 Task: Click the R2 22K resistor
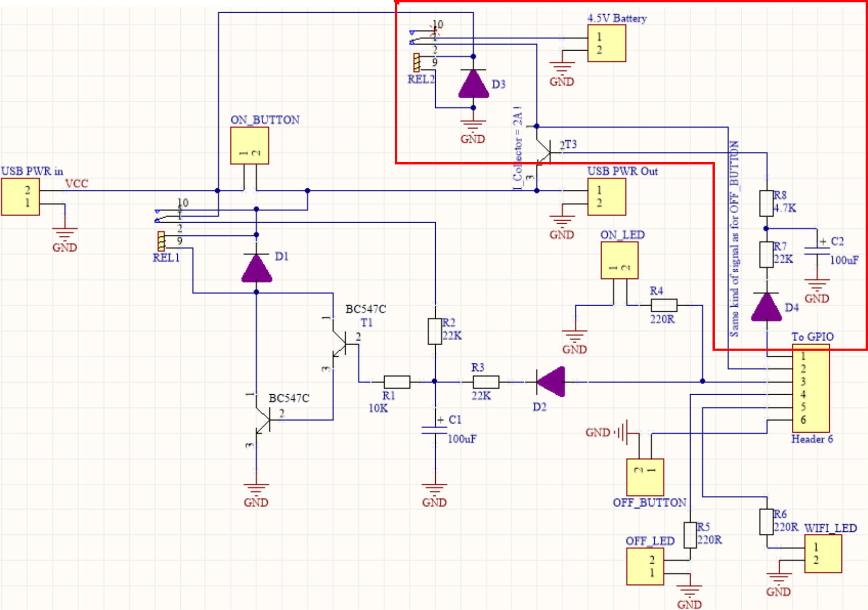435,331
